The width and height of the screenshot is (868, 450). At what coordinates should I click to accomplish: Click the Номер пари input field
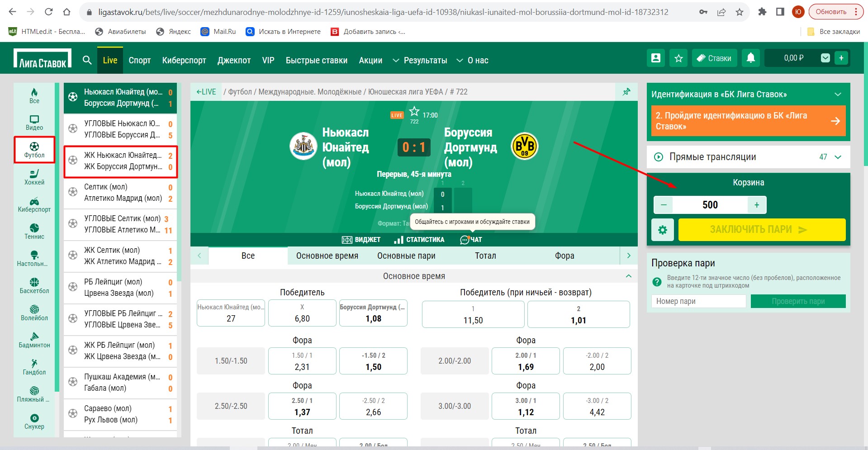pos(698,301)
